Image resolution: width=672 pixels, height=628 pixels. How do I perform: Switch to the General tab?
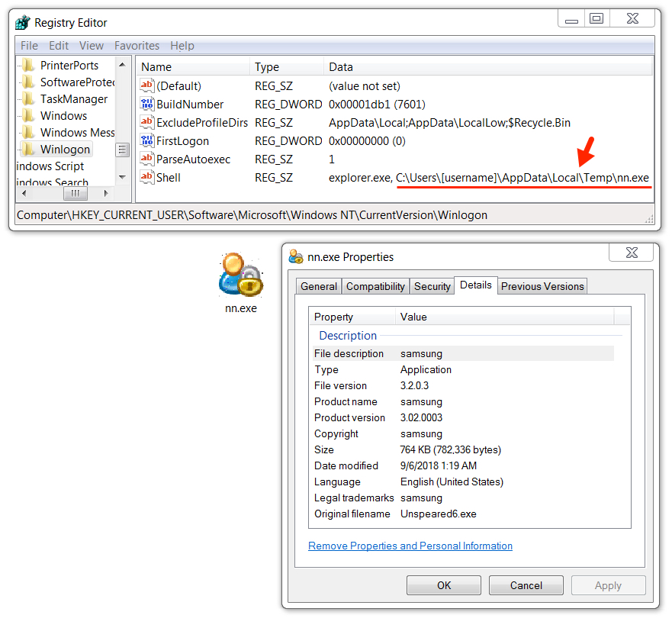pos(319,286)
